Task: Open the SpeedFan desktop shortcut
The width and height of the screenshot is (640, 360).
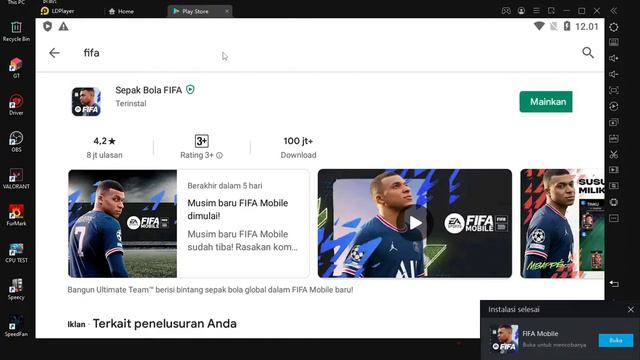Action: click(16, 326)
